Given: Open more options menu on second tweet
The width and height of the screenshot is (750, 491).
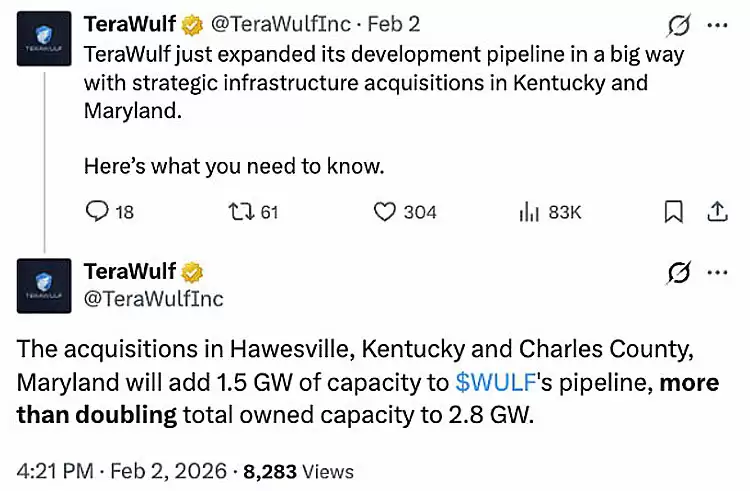Looking at the screenshot, I should click(717, 273).
